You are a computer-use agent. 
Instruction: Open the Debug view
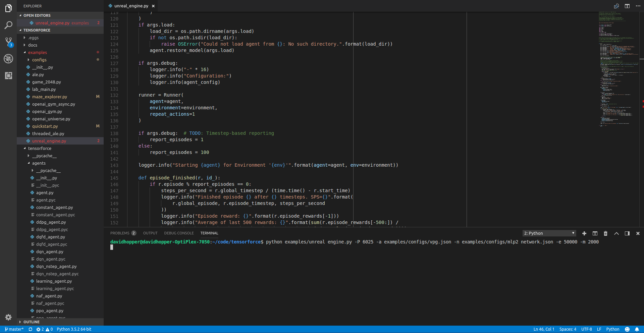8,59
